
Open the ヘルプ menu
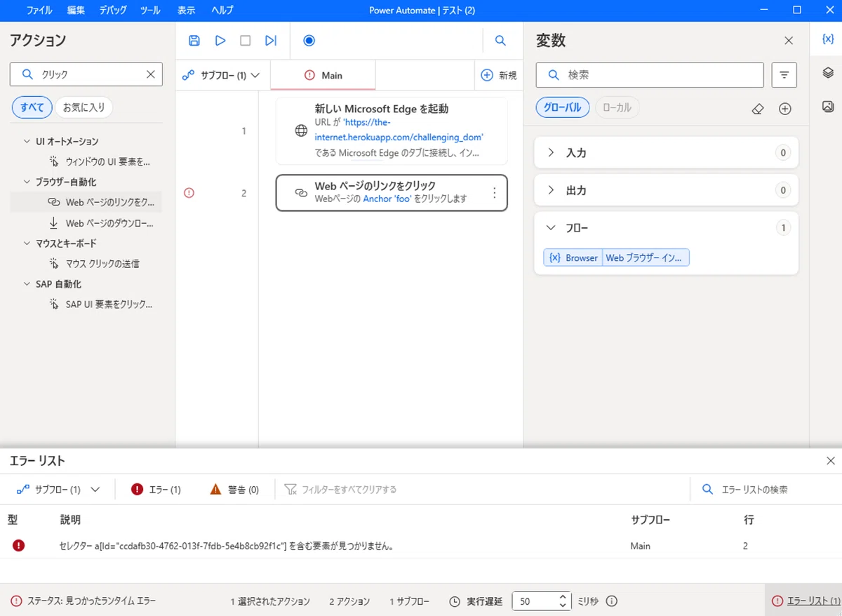(x=222, y=10)
